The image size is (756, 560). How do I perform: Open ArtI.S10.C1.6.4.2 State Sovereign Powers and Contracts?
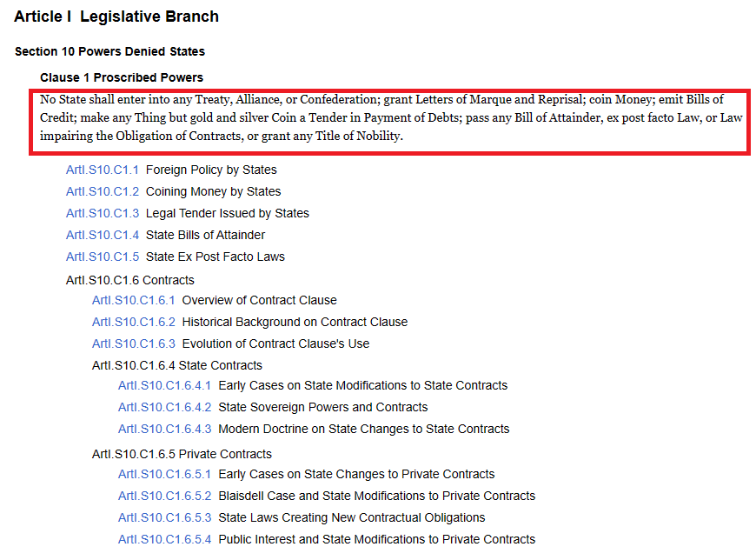(165, 407)
